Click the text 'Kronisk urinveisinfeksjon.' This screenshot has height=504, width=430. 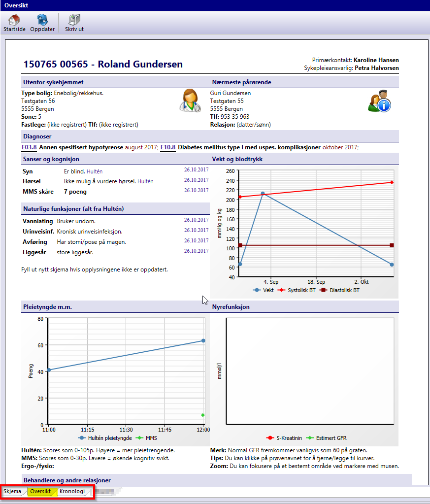coord(90,232)
